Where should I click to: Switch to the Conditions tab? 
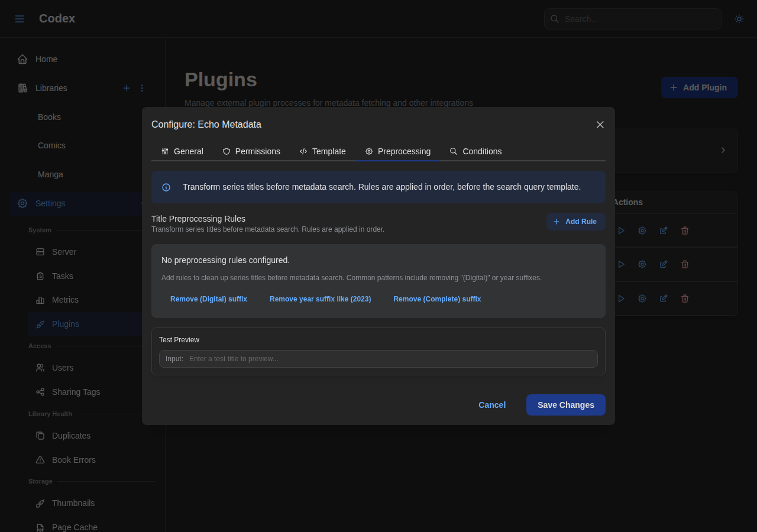[476, 151]
